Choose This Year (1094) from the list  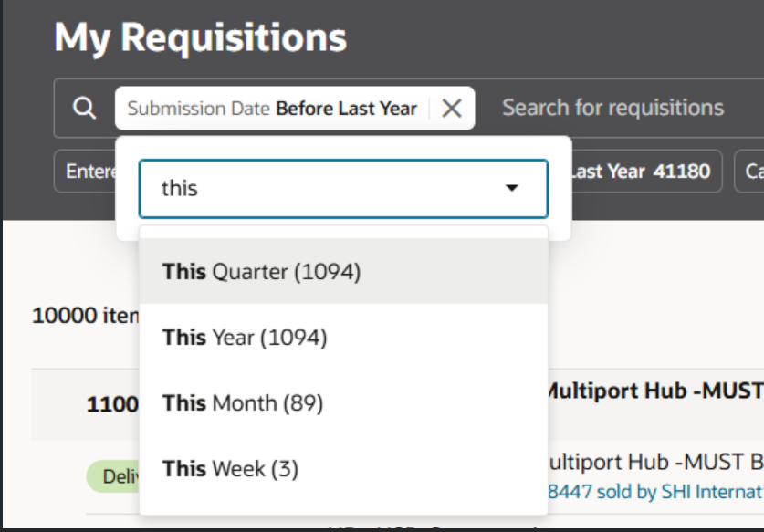click(x=343, y=337)
